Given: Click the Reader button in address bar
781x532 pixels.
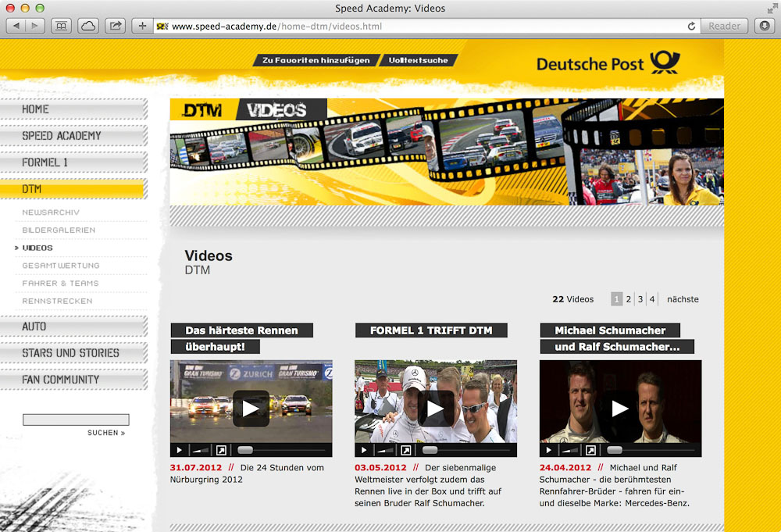Looking at the screenshot, I should (x=724, y=26).
